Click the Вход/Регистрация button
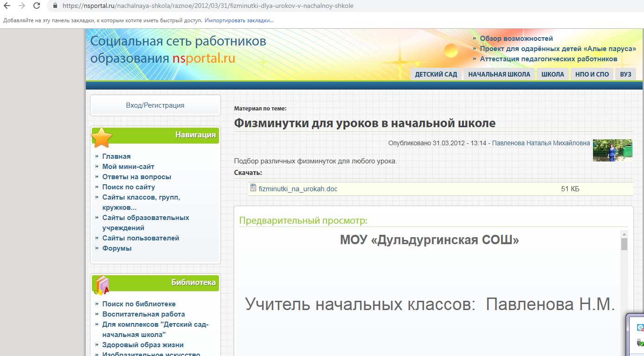The image size is (644, 356). tap(155, 105)
